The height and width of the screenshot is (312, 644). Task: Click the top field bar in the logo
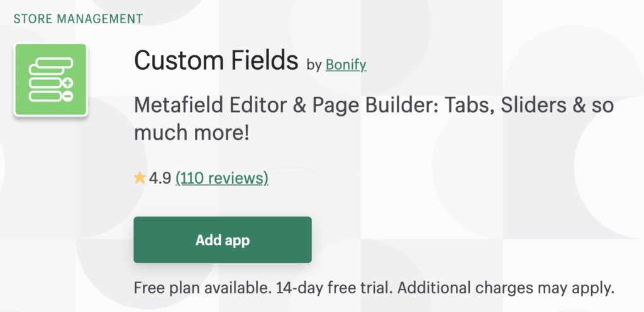pos(53,64)
